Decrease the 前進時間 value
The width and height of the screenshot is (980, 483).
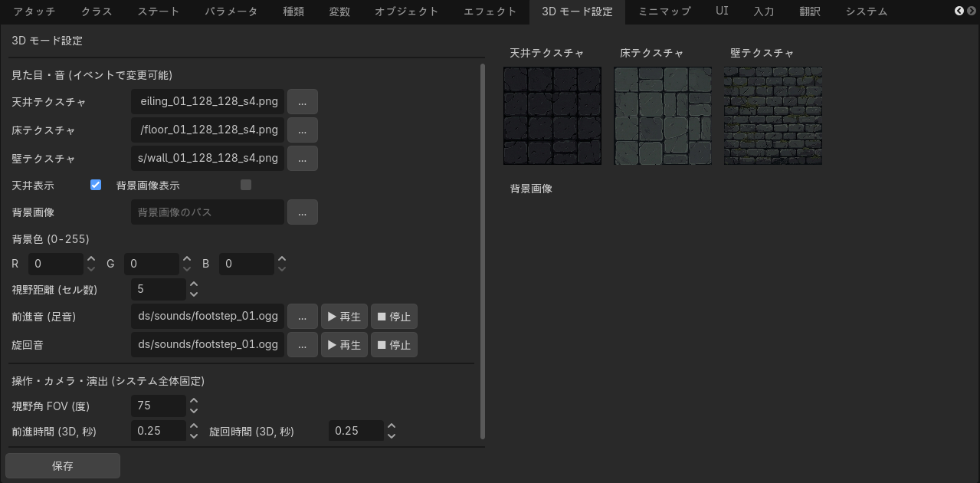pos(194,435)
